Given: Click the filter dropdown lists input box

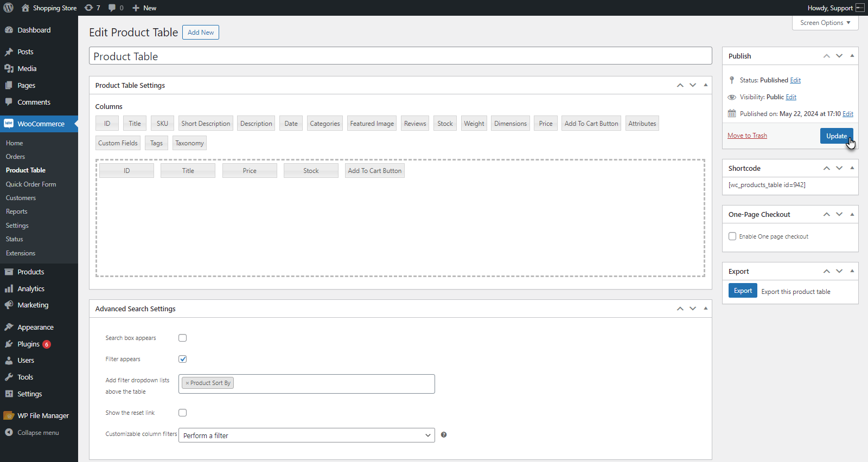Looking at the screenshot, I should (307, 384).
